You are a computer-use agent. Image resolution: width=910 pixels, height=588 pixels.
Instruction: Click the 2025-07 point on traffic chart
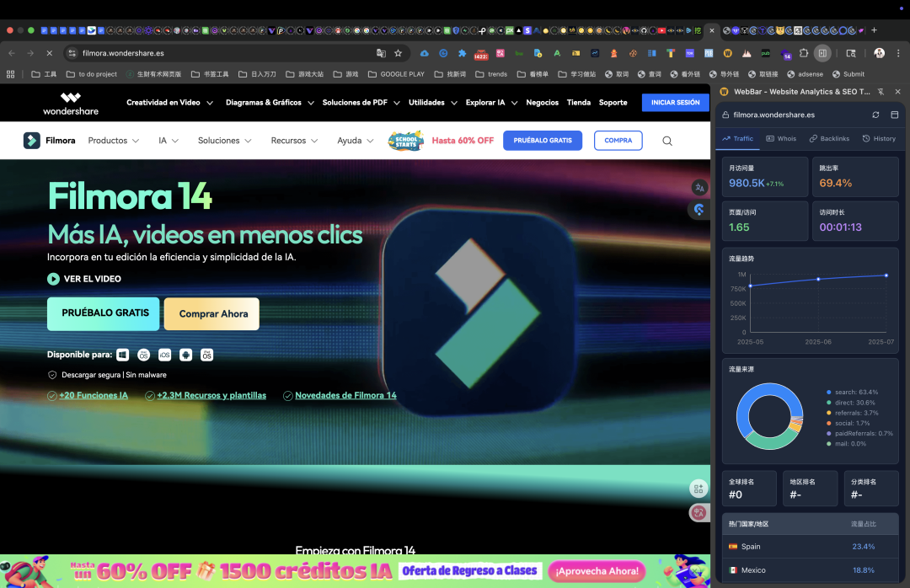coord(886,275)
